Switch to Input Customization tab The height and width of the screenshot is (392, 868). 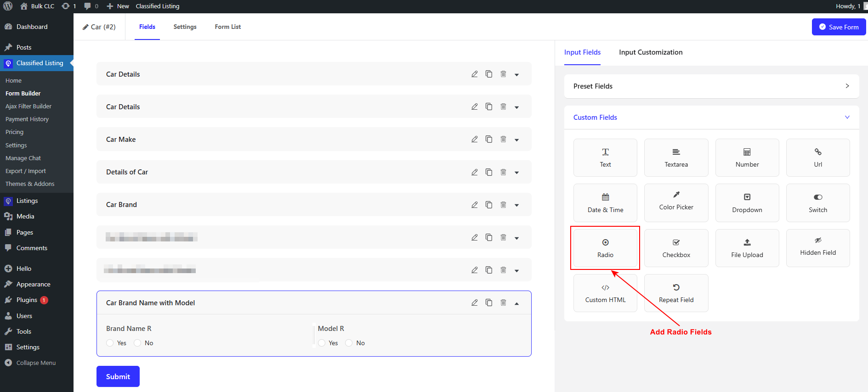coord(651,52)
